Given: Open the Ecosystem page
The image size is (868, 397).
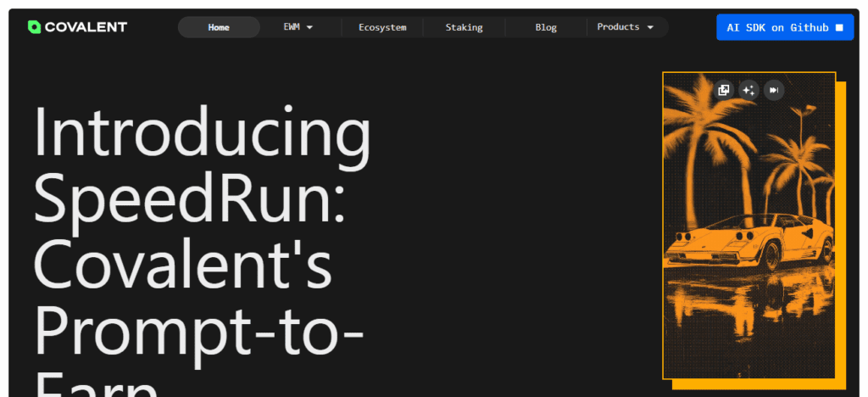Looking at the screenshot, I should pyautogui.click(x=382, y=27).
